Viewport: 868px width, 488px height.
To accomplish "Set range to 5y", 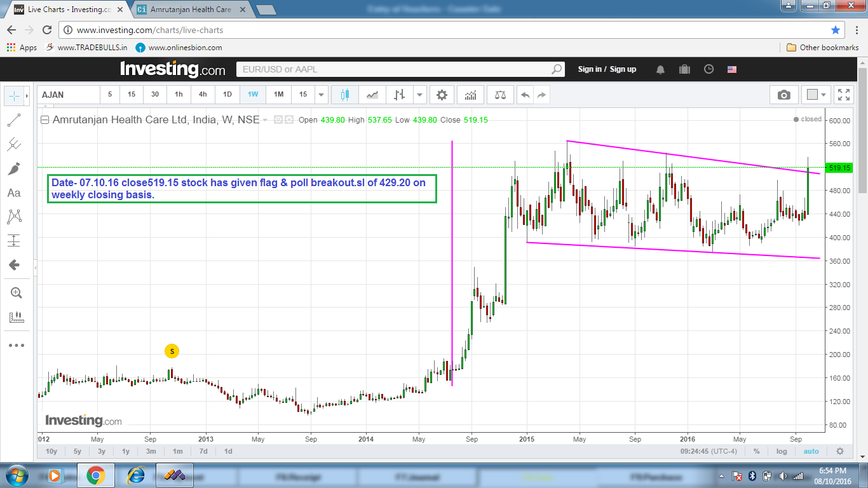I will (x=78, y=451).
